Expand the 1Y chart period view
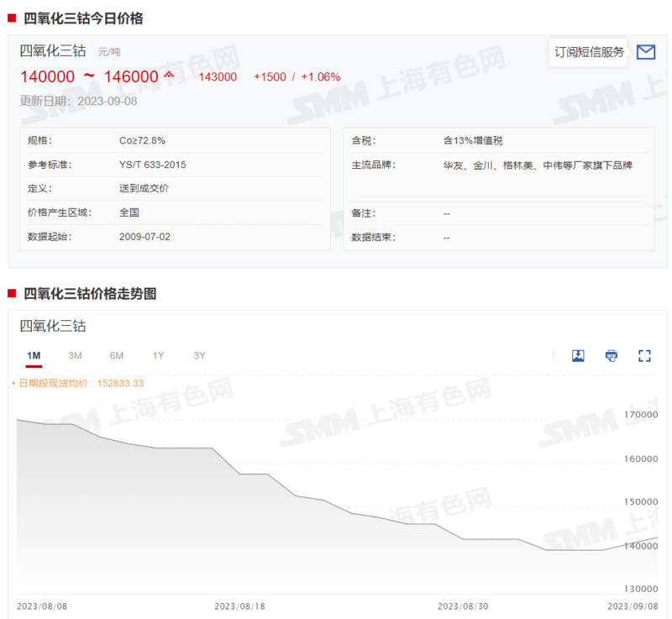 pyautogui.click(x=158, y=355)
